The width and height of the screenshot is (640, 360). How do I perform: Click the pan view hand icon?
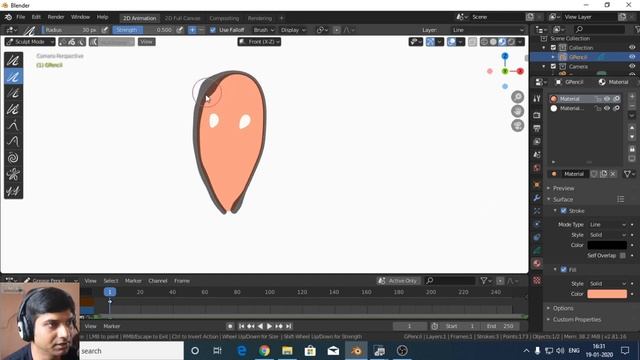pyautogui.click(x=518, y=111)
